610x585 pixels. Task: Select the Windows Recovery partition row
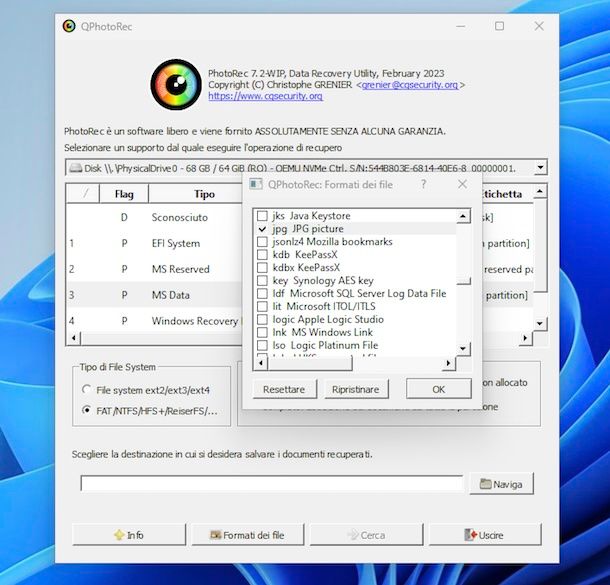click(x=154, y=321)
